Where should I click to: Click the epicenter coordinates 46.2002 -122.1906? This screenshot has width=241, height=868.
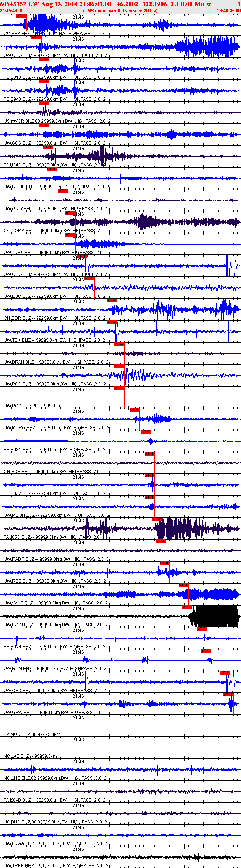(142, 4)
